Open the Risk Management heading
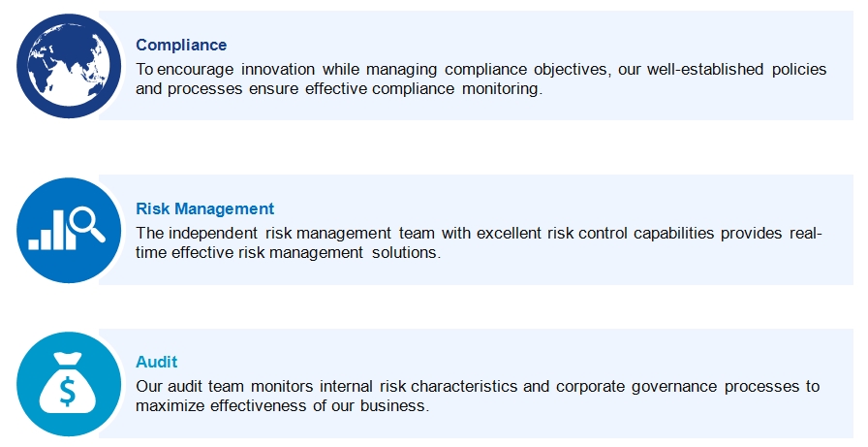Image resolution: width=868 pixels, height=447 pixels. (204, 208)
